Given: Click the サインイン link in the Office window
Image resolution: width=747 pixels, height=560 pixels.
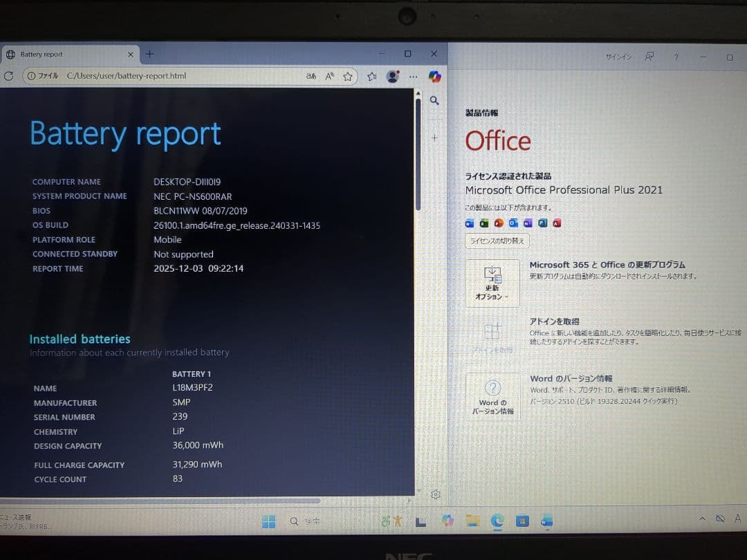Looking at the screenshot, I should 618,57.
